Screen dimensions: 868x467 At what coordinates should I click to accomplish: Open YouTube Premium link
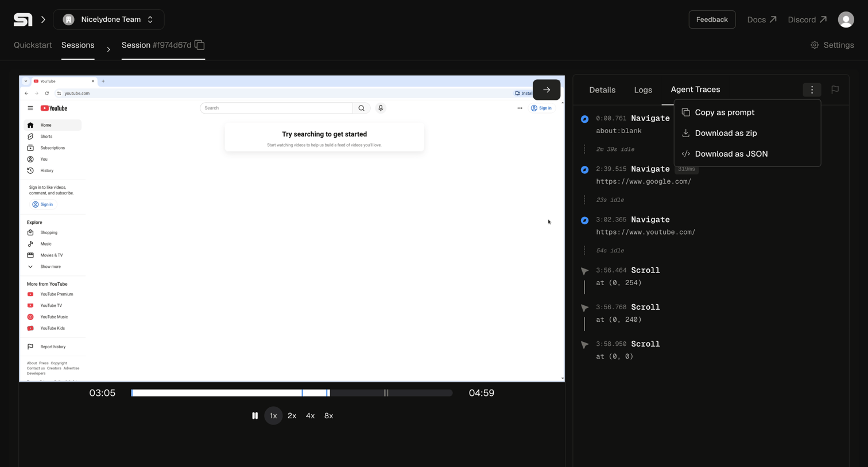click(x=53, y=294)
